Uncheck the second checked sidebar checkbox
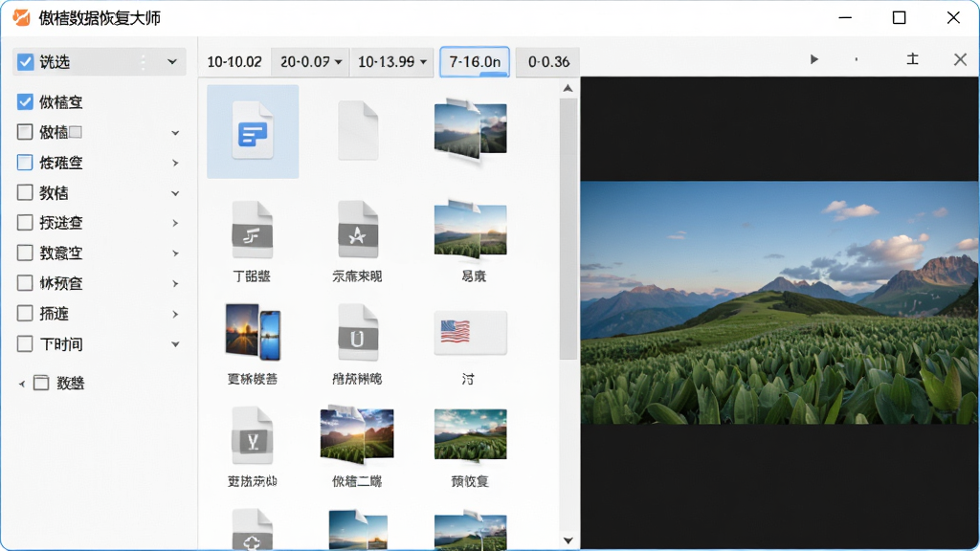Viewport: 980px width, 551px height. (25, 101)
